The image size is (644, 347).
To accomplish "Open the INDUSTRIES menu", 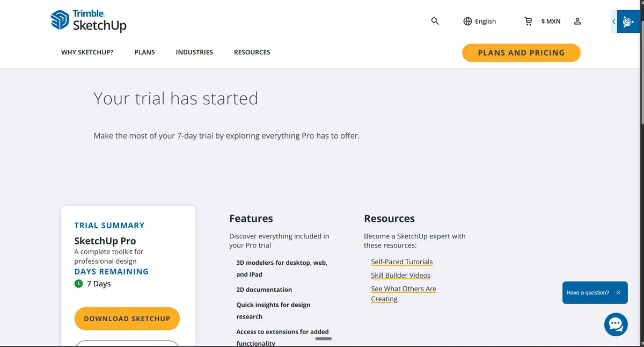I will coord(194,52).
